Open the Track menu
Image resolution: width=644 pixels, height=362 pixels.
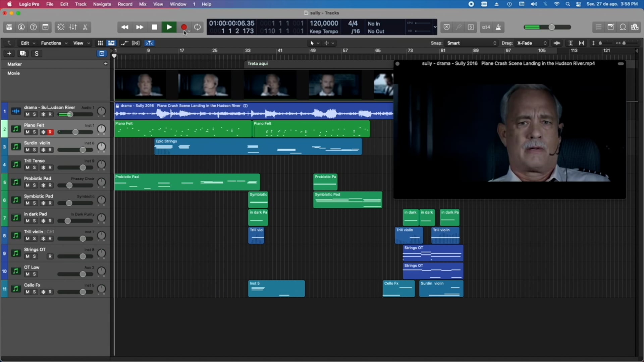(x=80, y=4)
